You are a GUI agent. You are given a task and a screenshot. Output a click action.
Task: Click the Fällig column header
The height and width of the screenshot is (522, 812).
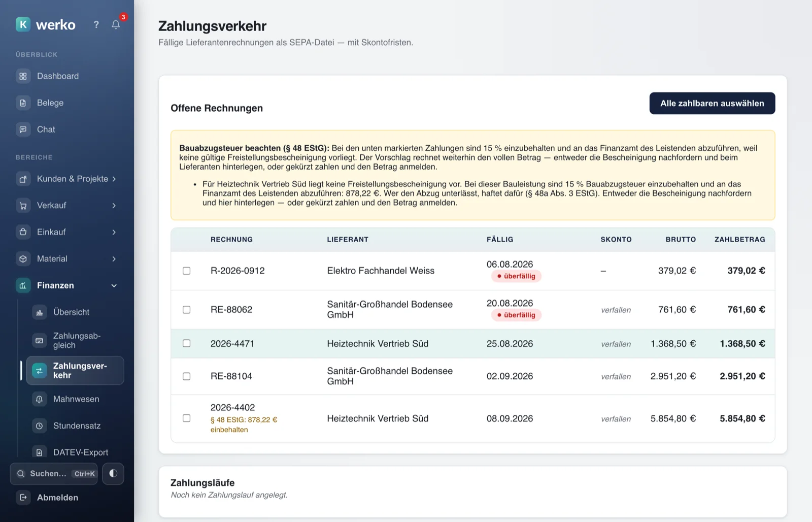500,239
